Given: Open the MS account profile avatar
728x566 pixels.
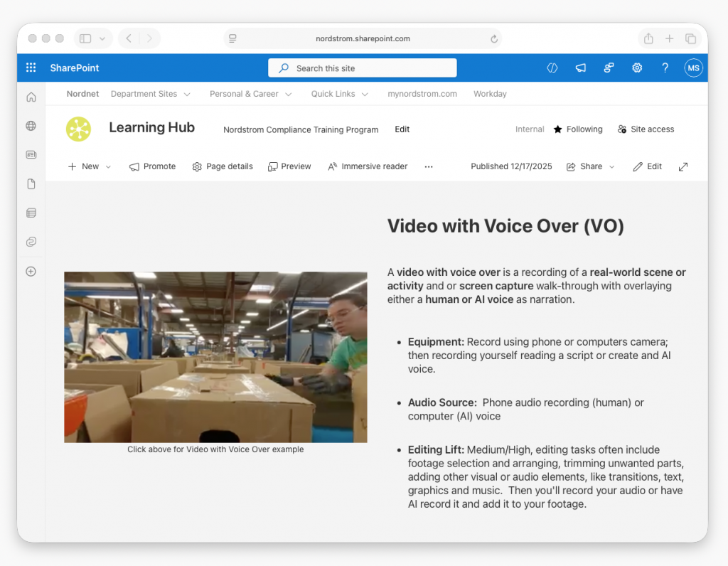Looking at the screenshot, I should 693,68.
